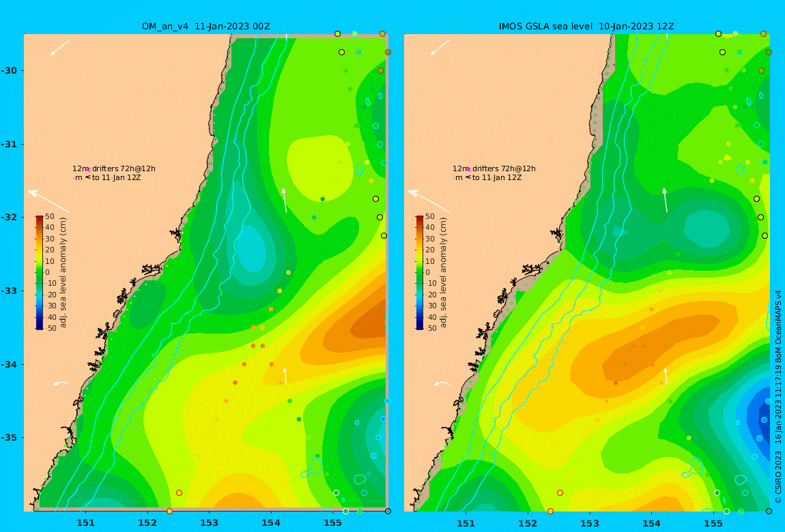Select the -35 latitude axis label
The height and width of the screenshot is (532, 785).
click(x=8, y=437)
